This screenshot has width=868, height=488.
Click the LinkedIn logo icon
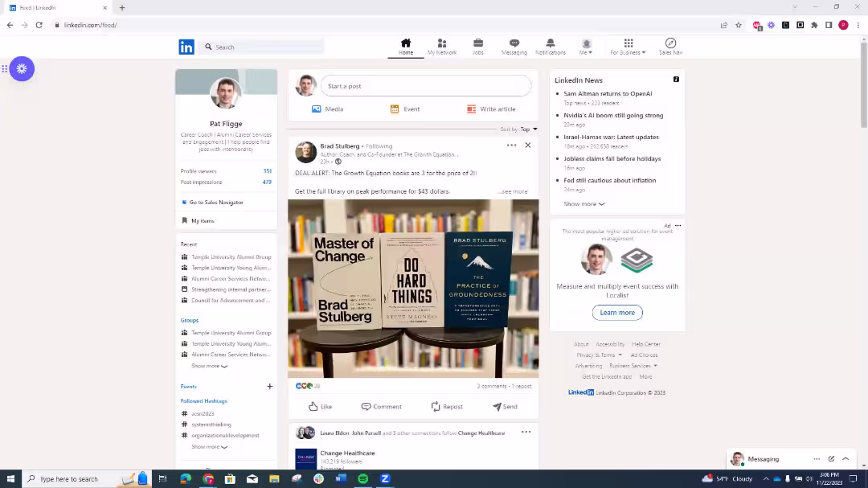(186, 47)
